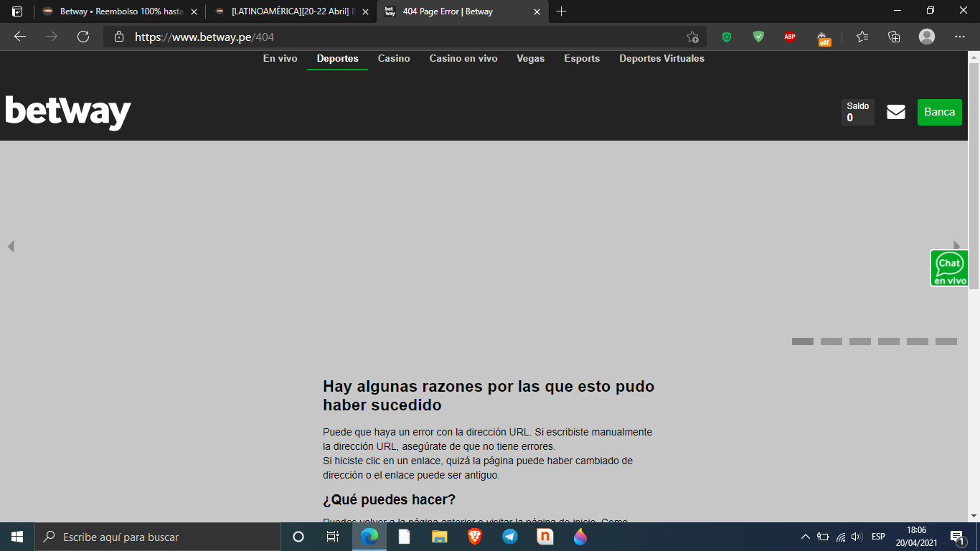Screen dimensions: 980x551
Task: Select the second carousel indicator
Action: pos(831,342)
